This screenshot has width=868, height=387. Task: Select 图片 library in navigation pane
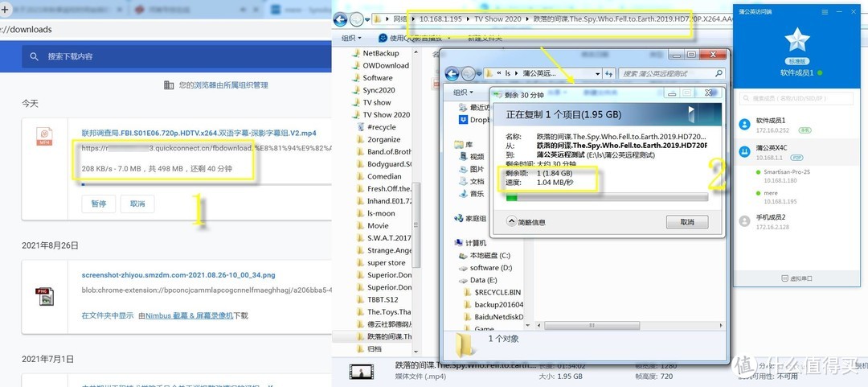[x=473, y=169]
